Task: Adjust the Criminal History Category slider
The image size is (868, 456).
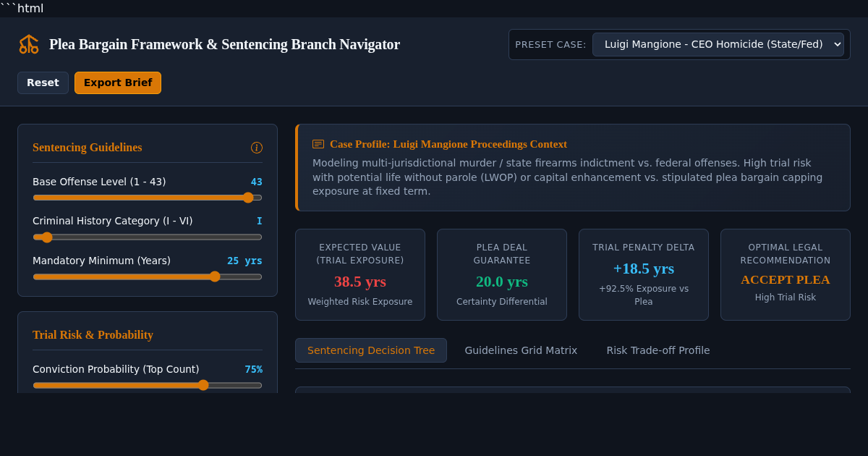Action: coord(148,237)
